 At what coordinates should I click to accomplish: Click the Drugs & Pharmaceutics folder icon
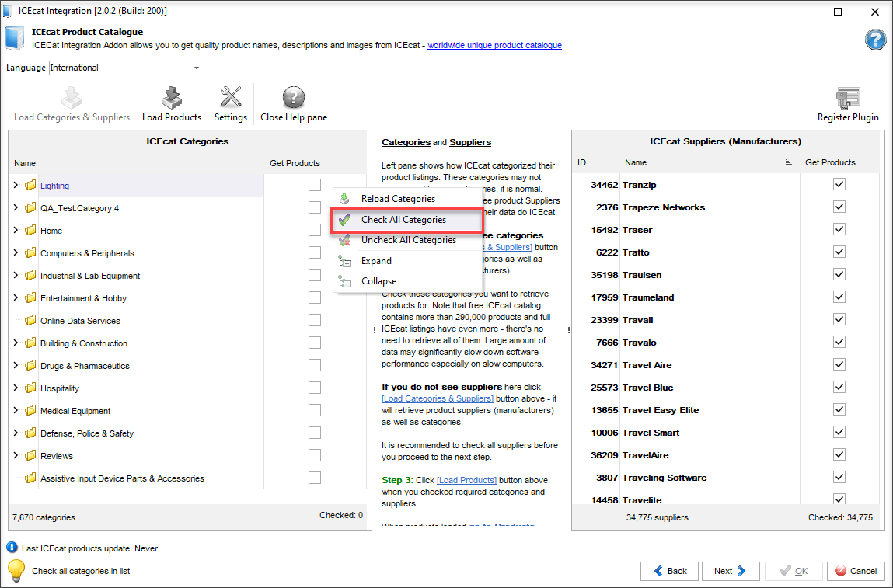(x=30, y=365)
